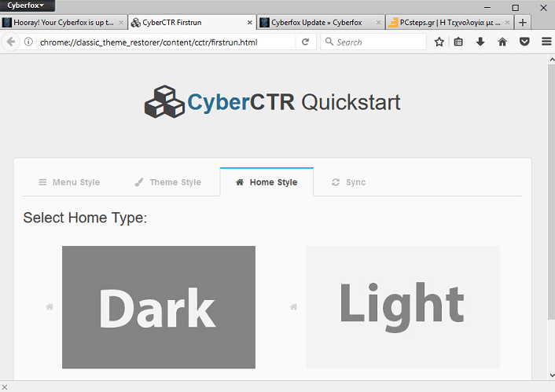Open the Sync tab
The width and height of the screenshot is (555, 392).
coord(349,182)
